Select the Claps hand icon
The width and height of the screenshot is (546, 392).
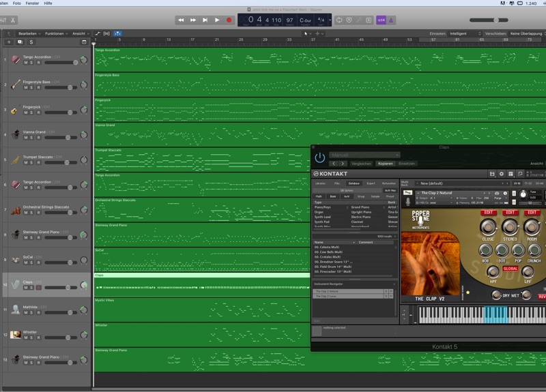click(x=15, y=284)
